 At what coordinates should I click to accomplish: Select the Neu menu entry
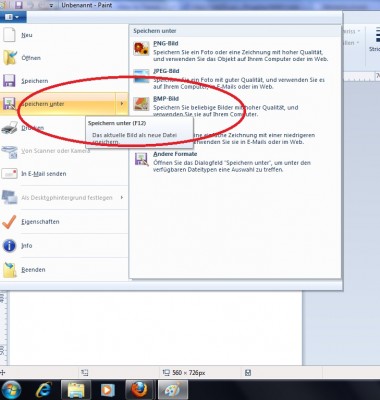64,35
